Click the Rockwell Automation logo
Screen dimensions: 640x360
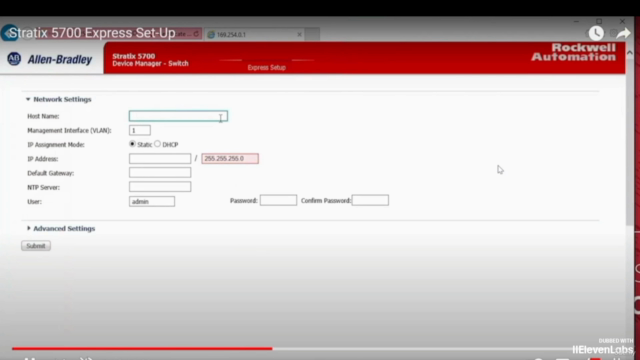point(573,52)
